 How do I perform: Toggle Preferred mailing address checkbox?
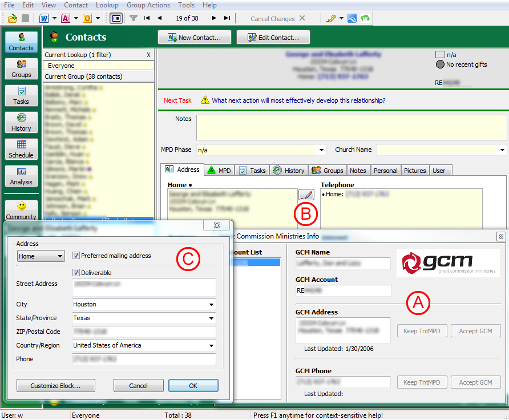(76, 256)
